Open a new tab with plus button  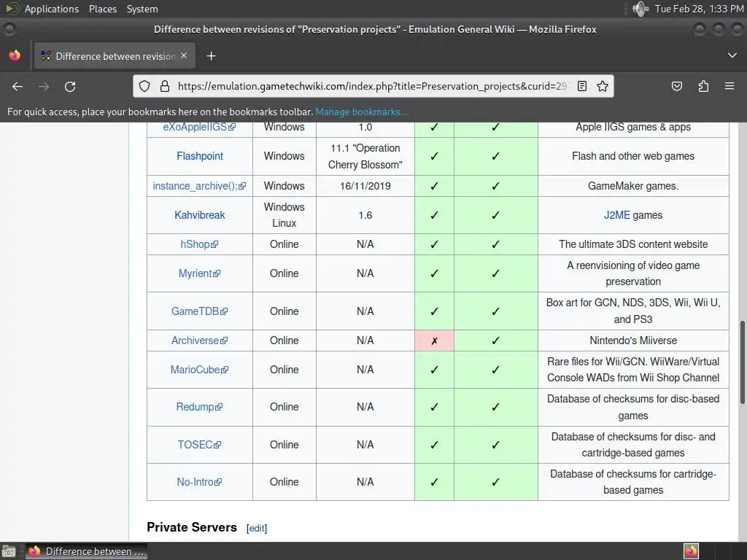211,56
